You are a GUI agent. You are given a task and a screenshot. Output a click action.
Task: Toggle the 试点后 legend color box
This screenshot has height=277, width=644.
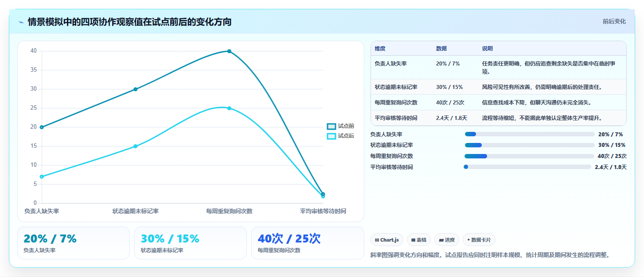(332, 136)
